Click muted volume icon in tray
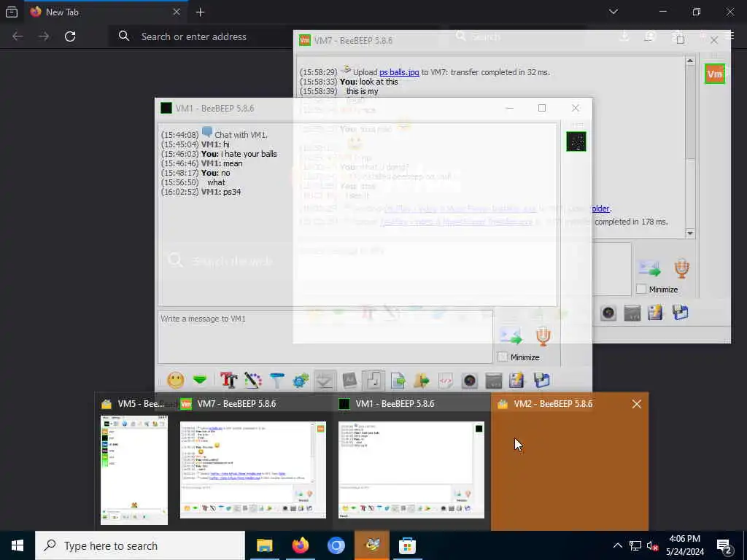 [x=651, y=546]
